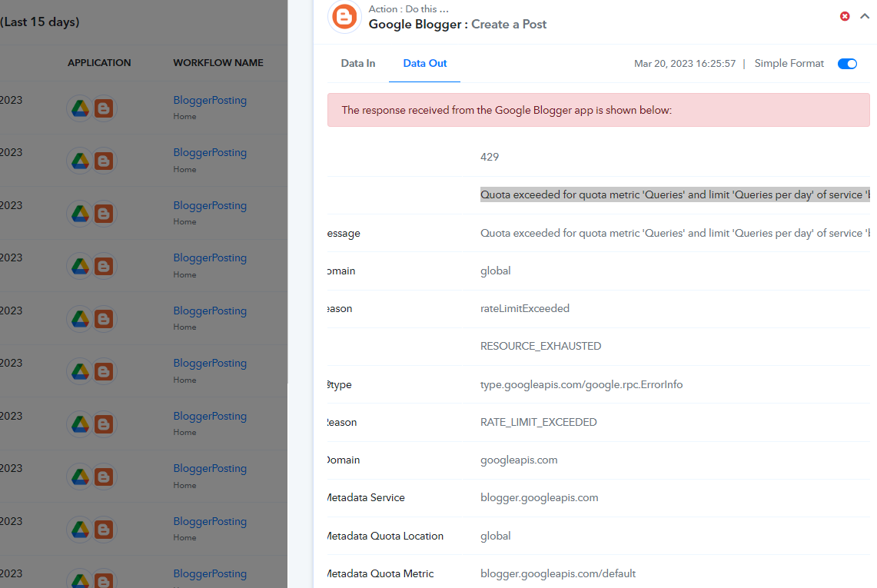Screen dimensions: 877x588
Task: Click the Google Drive icon in the fifth history row
Action: point(80,318)
